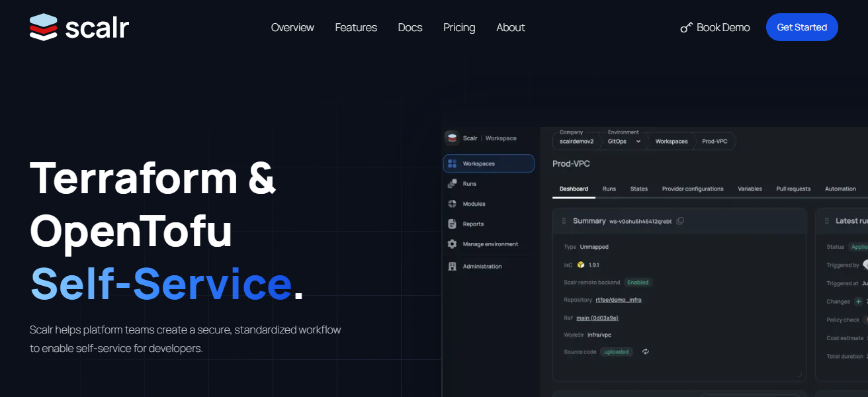Switch to the Variables tab

click(x=750, y=189)
